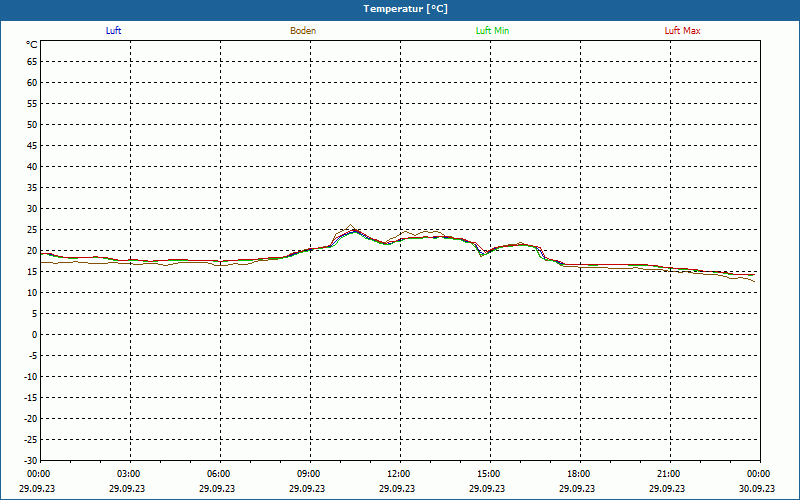The height and width of the screenshot is (500, 800).
Task: Click the Temperatur [°C] chart title
Action: pyautogui.click(x=406, y=9)
